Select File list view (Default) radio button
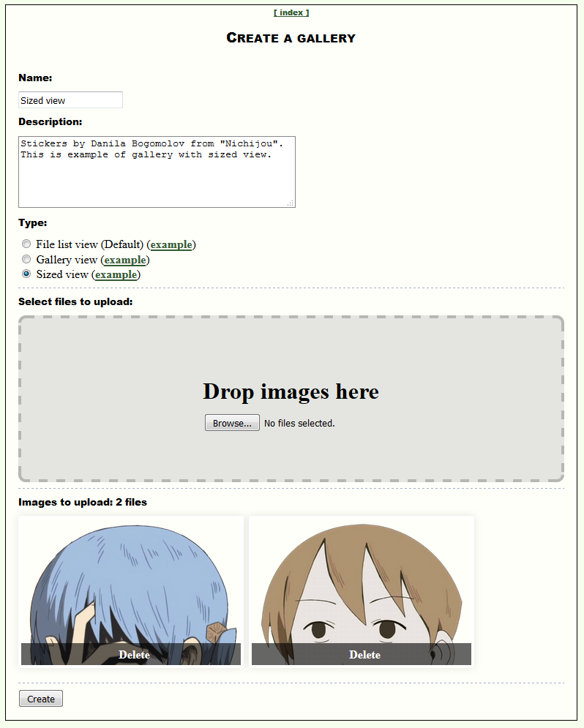Screen dimensions: 584x728 pos(26,244)
